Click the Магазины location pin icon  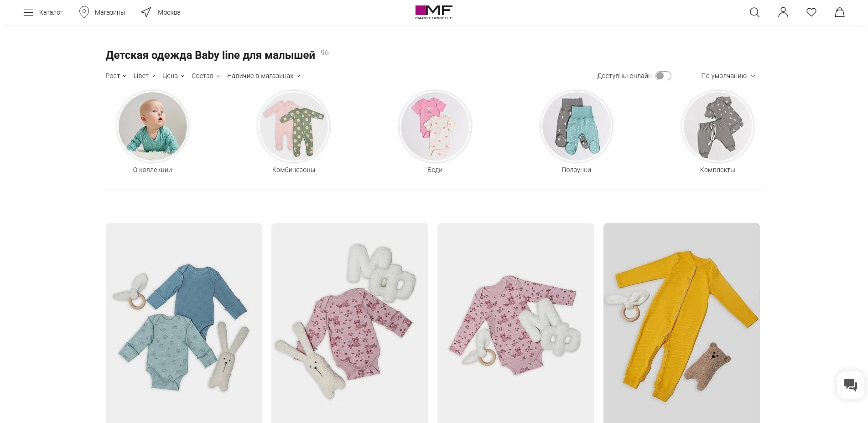pyautogui.click(x=84, y=12)
